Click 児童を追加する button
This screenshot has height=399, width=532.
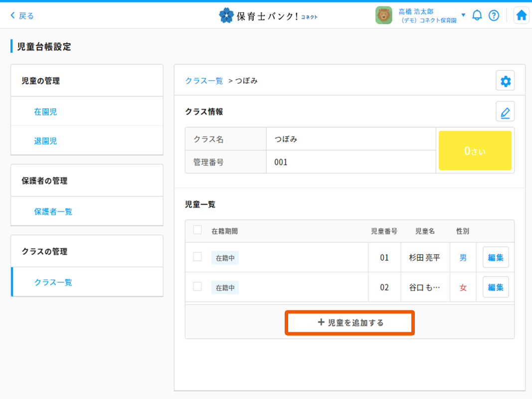(350, 323)
